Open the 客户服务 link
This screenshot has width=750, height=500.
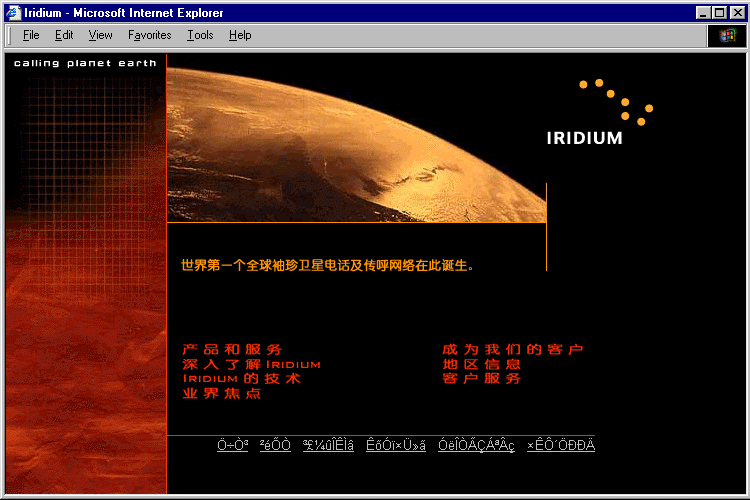481,379
